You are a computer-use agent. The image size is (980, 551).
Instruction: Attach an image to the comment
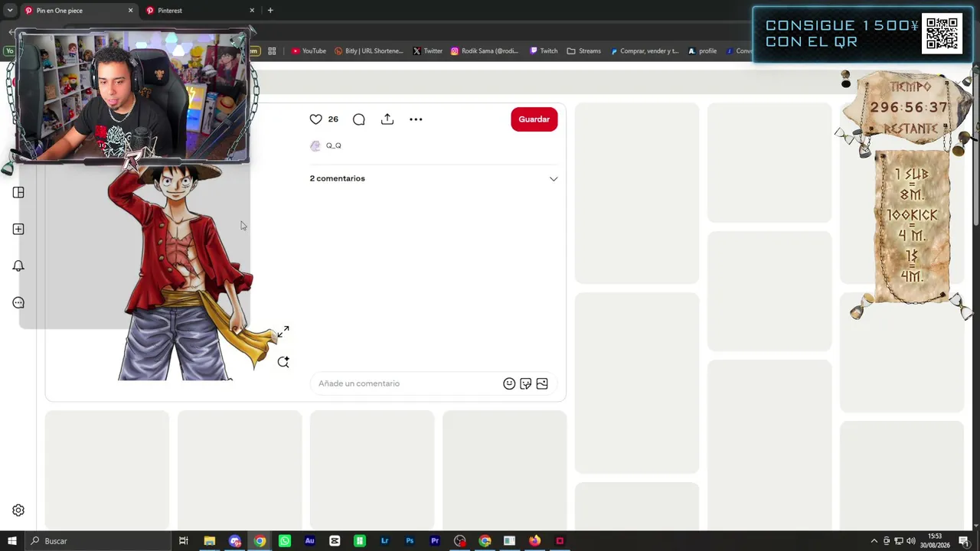tap(542, 383)
